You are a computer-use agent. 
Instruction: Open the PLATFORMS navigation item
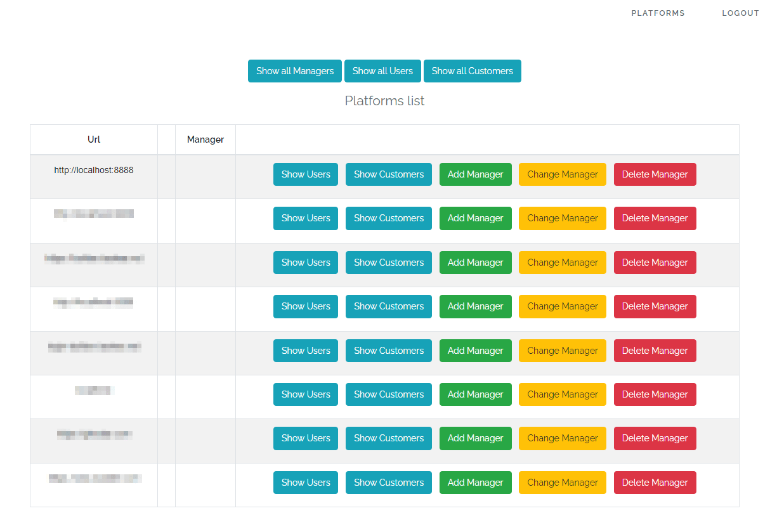coord(658,13)
